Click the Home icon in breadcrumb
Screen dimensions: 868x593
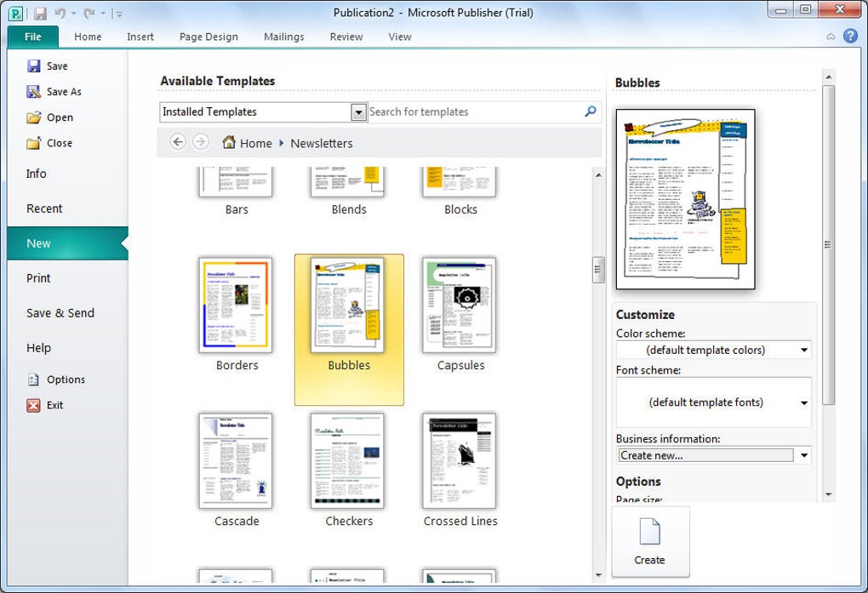(229, 143)
